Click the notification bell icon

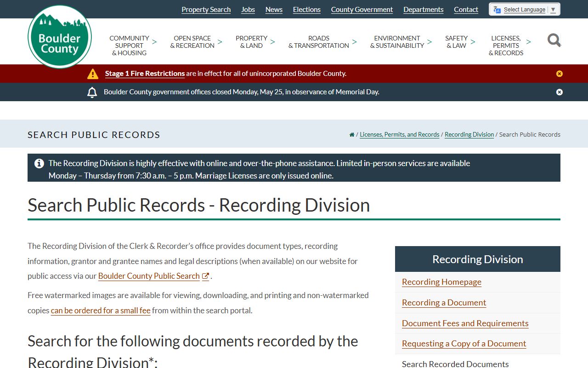[92, 92]
